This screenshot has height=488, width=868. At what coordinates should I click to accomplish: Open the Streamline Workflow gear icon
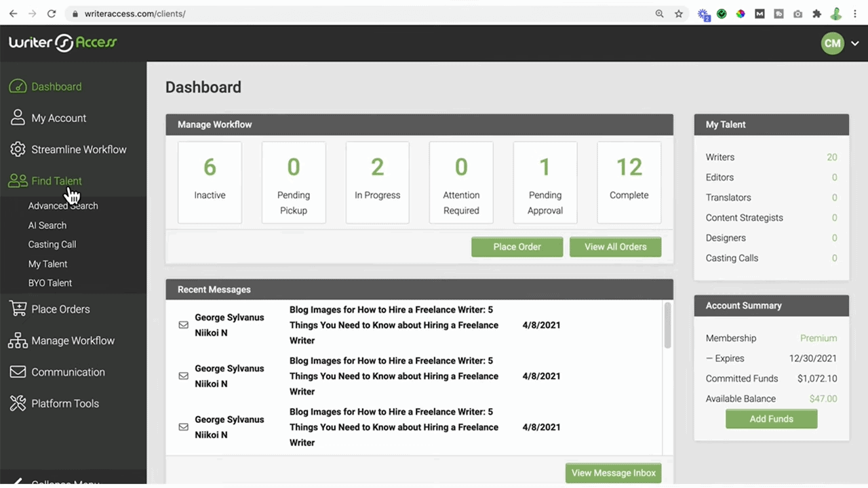coord(18,149)
